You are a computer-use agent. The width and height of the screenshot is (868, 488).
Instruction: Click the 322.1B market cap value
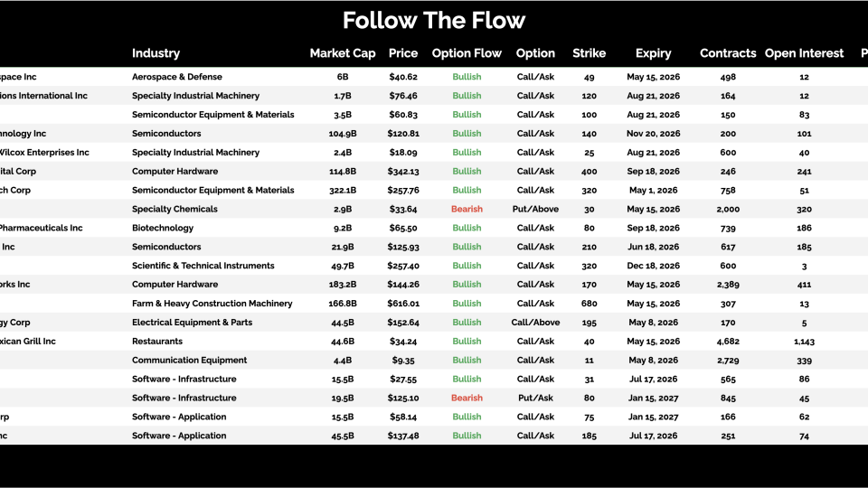tap(343, 190)
